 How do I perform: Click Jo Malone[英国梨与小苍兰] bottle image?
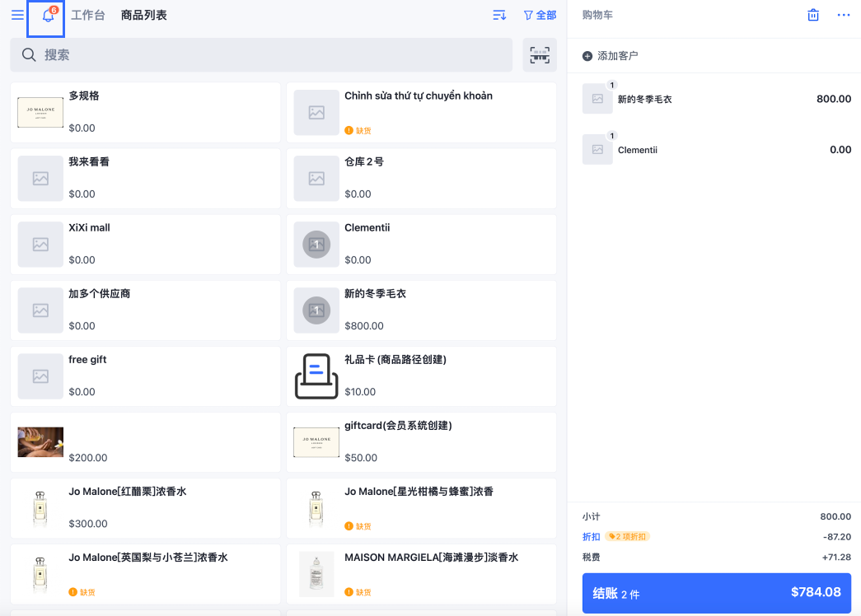tap(40, 574)
